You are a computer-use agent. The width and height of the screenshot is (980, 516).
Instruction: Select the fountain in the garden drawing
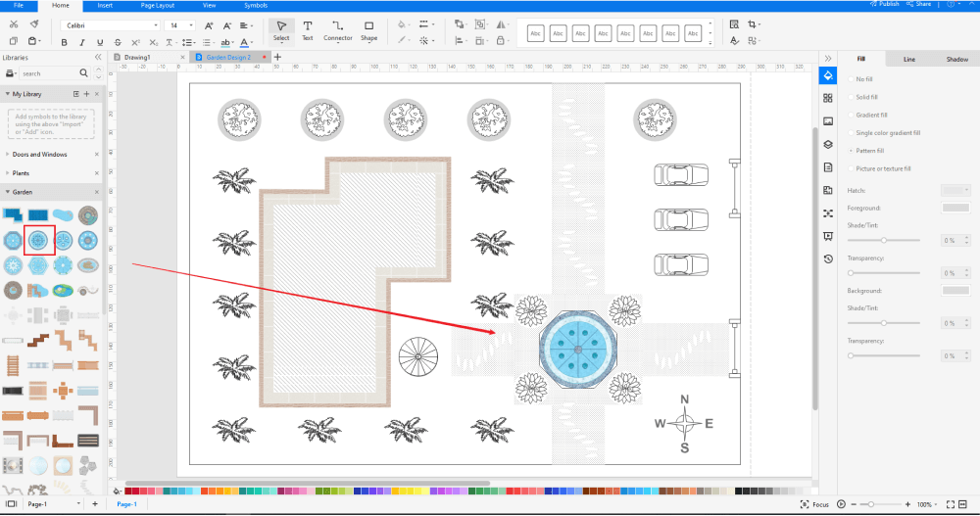click(x=578, y=350)
